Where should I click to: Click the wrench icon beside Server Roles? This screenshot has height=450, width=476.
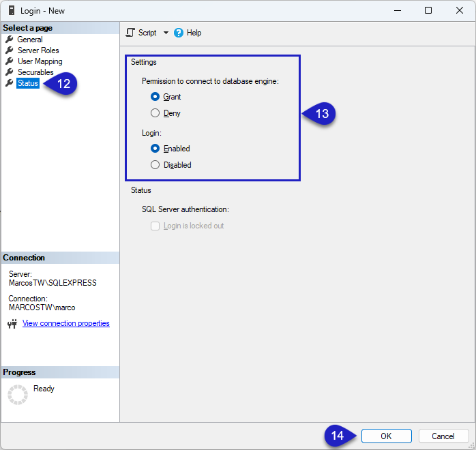point(10,50)
